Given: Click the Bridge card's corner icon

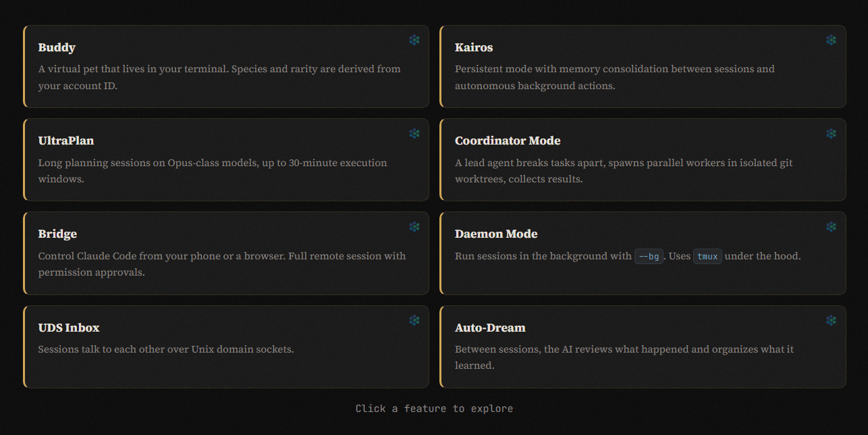Looking at the screenshot, I should click(414, 227).
